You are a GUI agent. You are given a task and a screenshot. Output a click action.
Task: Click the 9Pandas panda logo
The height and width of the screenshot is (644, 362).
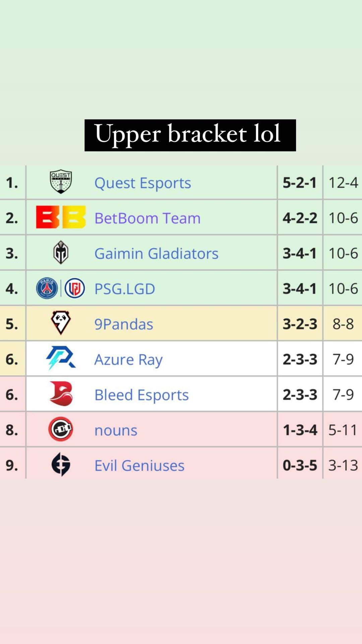click(x=61, y=323)
